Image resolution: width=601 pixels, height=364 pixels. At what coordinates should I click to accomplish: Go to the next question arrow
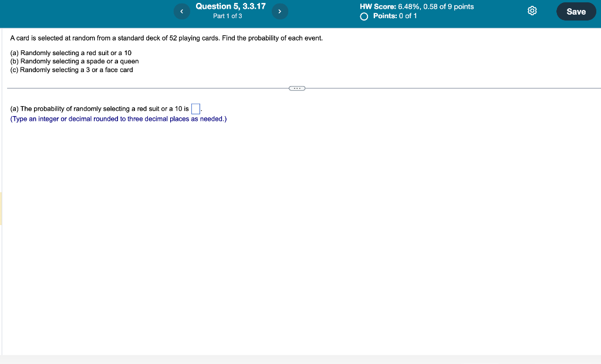pyautogui.click(x=280, y=12)
